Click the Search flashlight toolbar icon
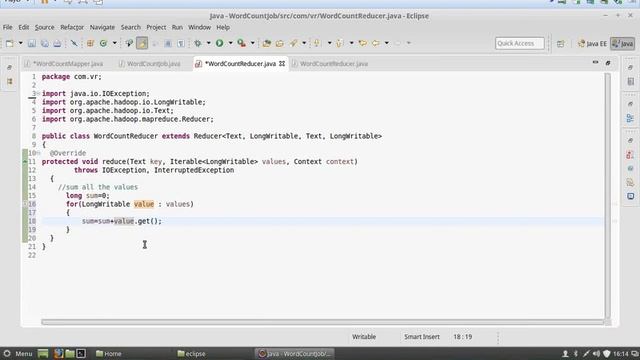 [293, 43]
